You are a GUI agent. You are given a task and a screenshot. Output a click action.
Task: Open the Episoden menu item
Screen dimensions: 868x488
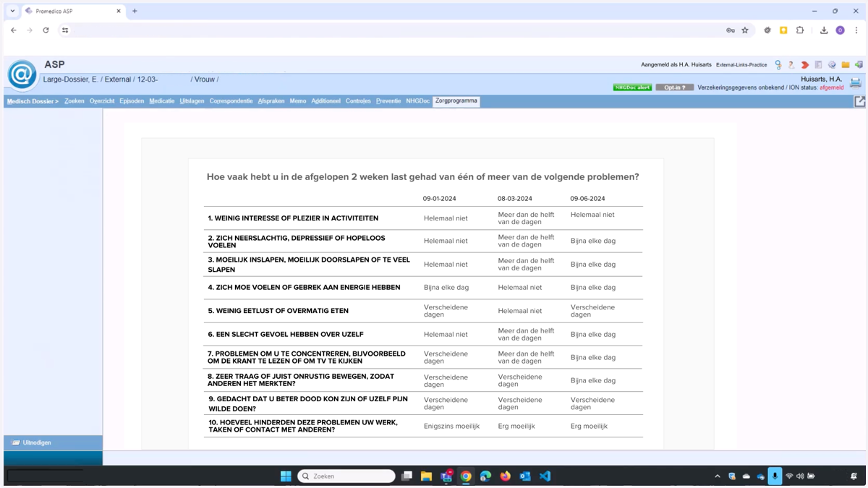pyautogui.click(x=132, y=101)
